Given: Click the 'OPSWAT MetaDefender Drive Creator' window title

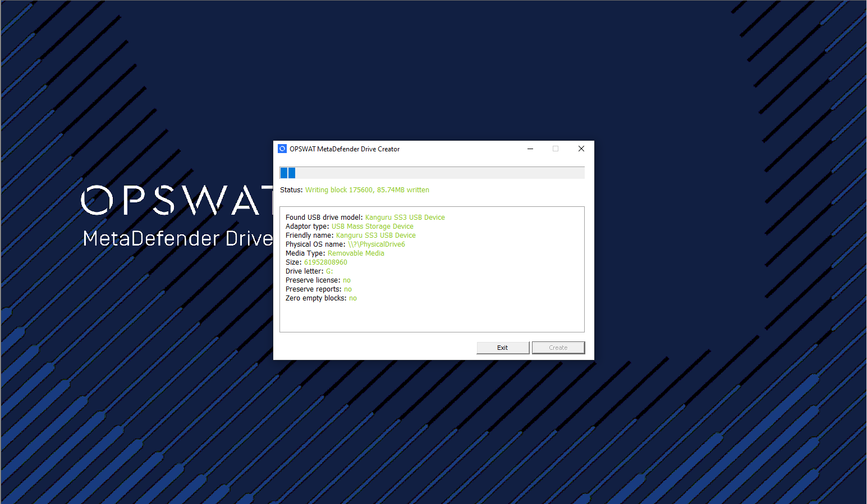Looking at the screenshot, I should click(345, 149).
